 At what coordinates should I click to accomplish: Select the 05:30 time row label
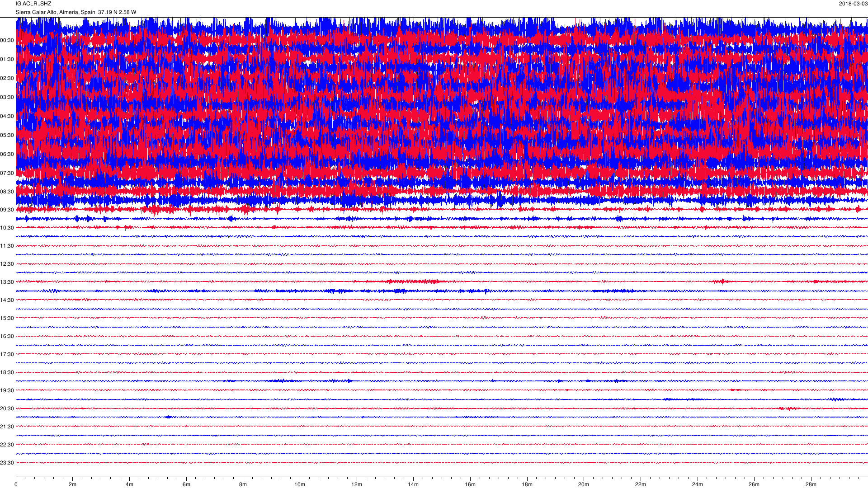click(x=7, y=136)
